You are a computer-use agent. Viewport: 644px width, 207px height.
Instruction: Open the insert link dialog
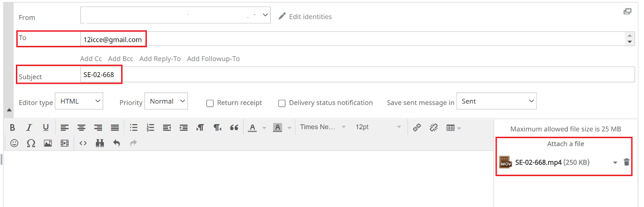417,127
